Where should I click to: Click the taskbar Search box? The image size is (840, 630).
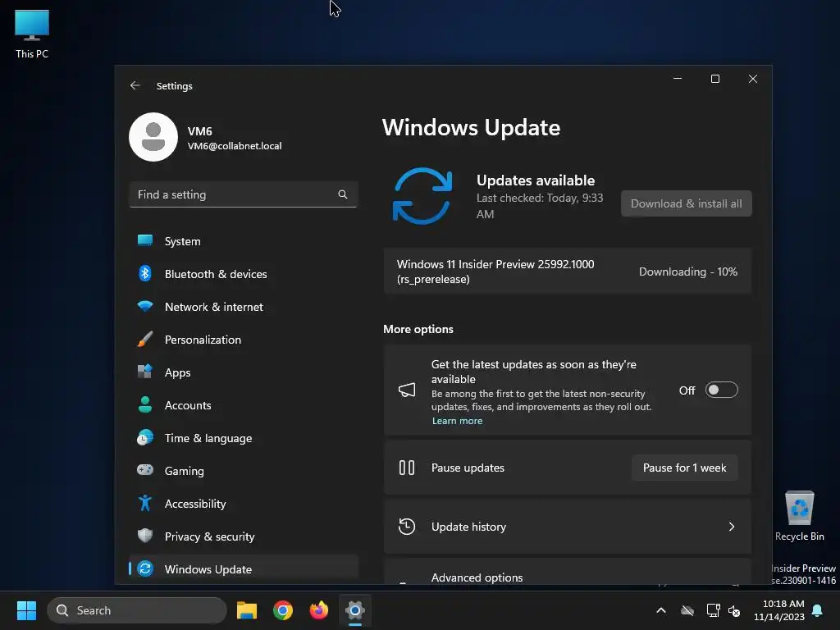point(137,610)
